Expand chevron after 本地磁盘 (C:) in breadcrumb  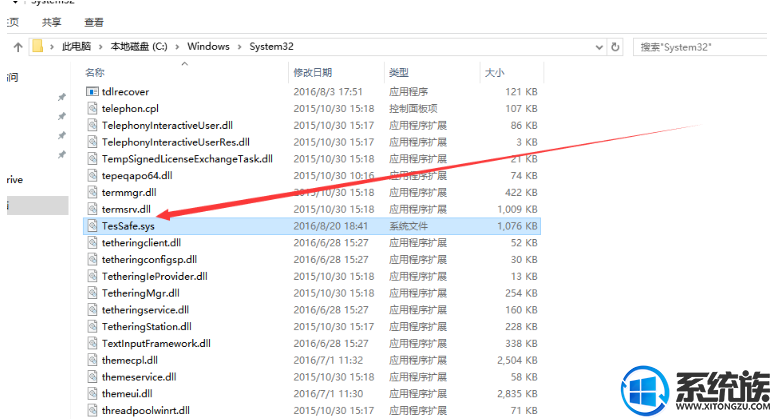(177, 47)
